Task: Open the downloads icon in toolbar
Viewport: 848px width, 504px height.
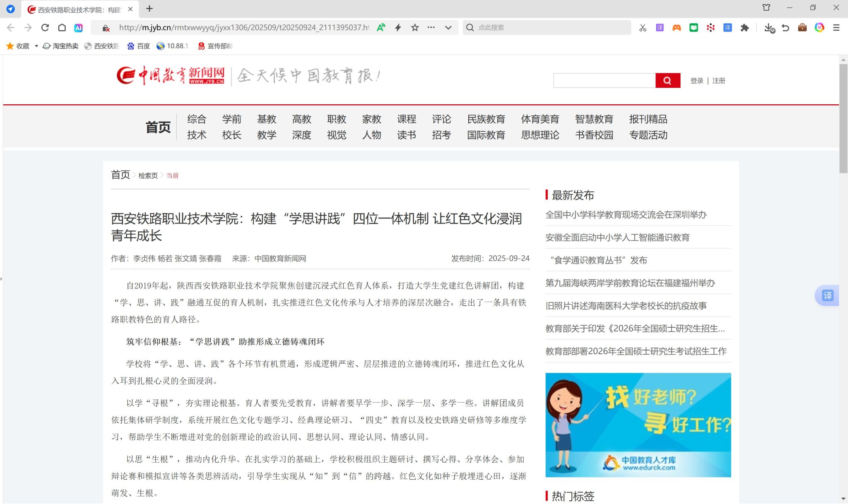Action: click(x=769, y=28)
